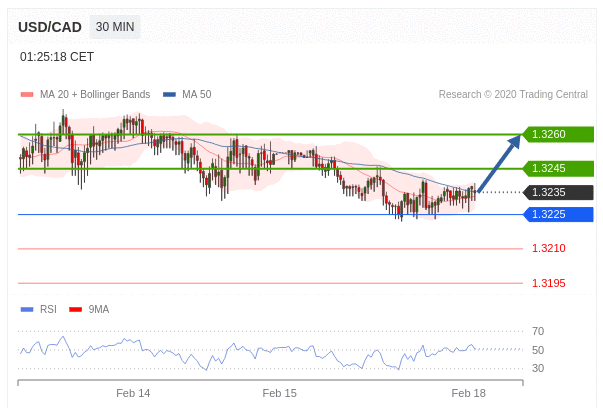Click the RSI 70 level label
The height and width of the screenshot is (415, 603).
538,331
